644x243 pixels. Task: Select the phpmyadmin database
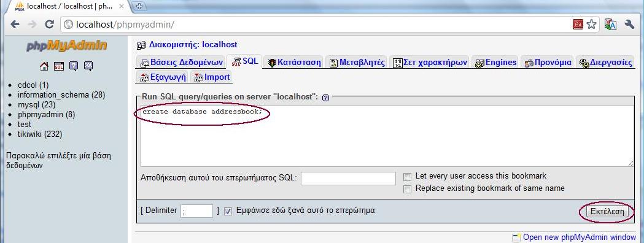coord(47,115)
